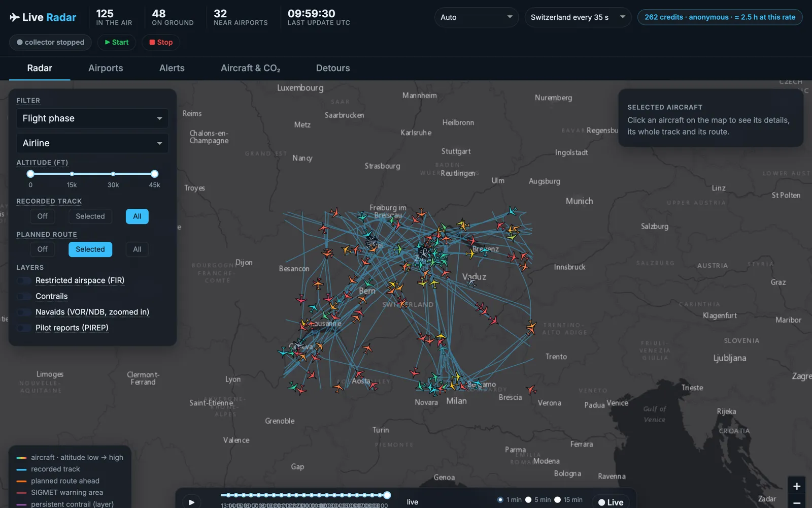
Task: Click the Live mode button
Action: coord(611,502)
